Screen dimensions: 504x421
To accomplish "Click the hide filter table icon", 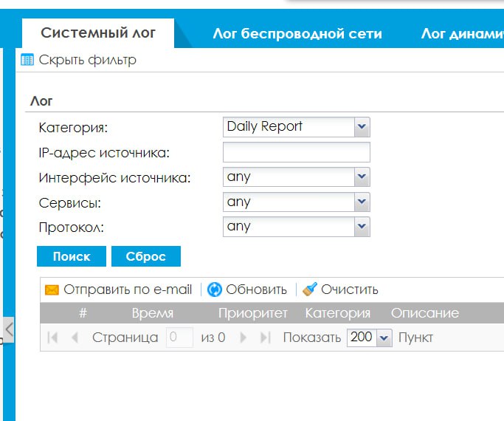I will [27, 60].
